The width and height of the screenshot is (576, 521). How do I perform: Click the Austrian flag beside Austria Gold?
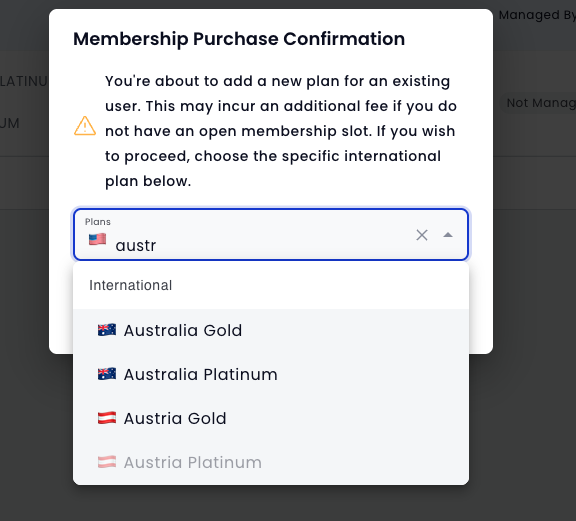pyautogui.click(x=107, y=418)
